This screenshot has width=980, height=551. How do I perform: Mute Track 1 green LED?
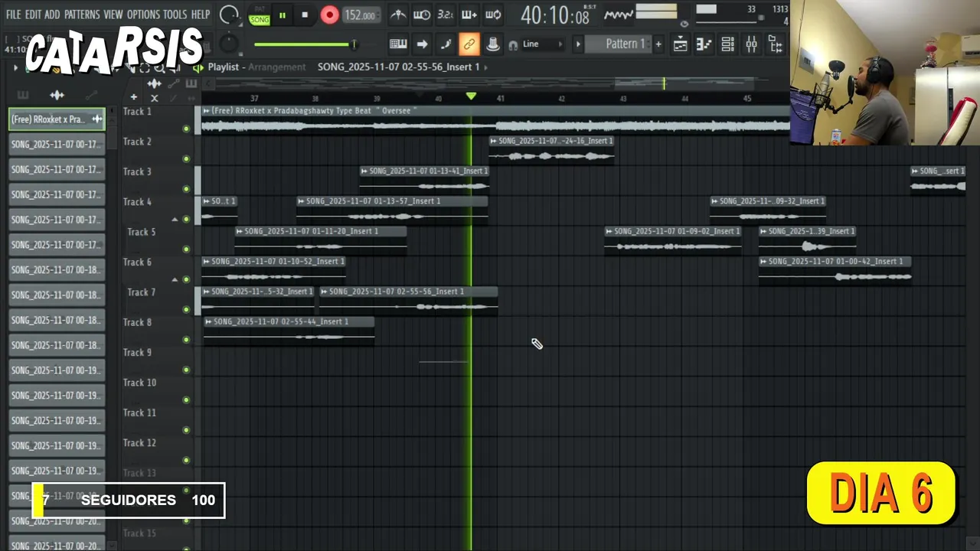coord(186,129)
